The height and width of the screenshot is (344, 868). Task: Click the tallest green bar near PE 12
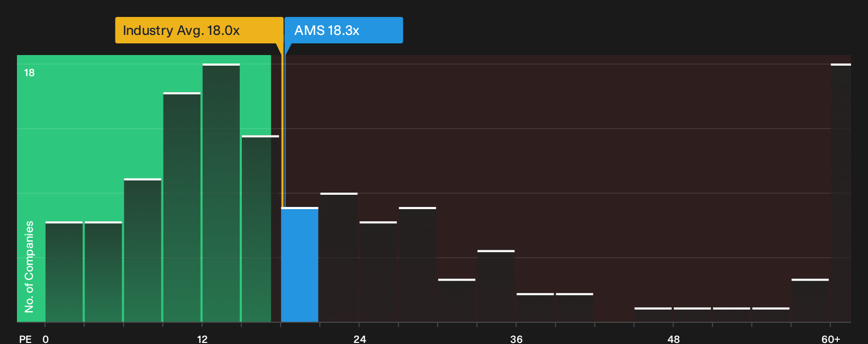click(221, 193)
